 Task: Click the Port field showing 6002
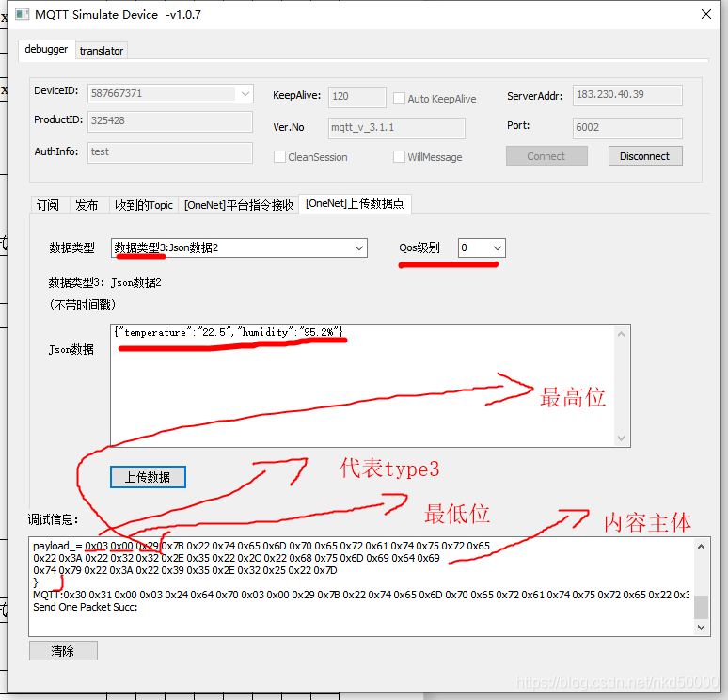pyautogui.click(x=627, y=128)
